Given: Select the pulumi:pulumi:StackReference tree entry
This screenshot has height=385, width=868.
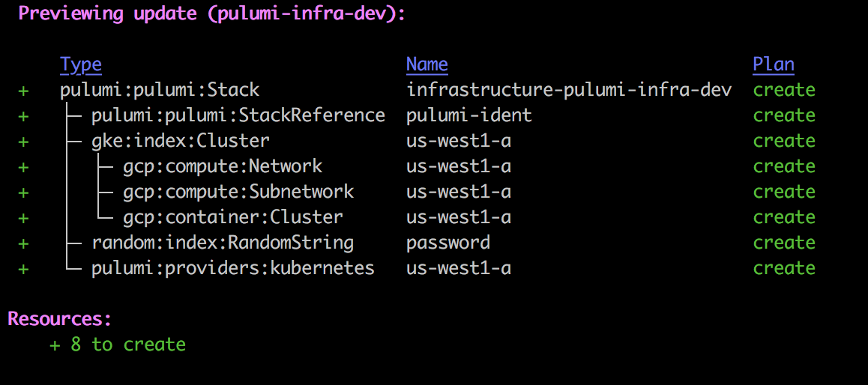Looking at the screenshot, I should click(x=238, y=115).
